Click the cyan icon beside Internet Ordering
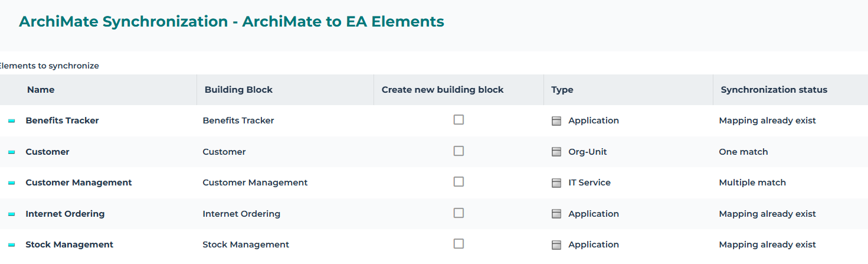Screen dimensions: 868x264 point(11,214)
